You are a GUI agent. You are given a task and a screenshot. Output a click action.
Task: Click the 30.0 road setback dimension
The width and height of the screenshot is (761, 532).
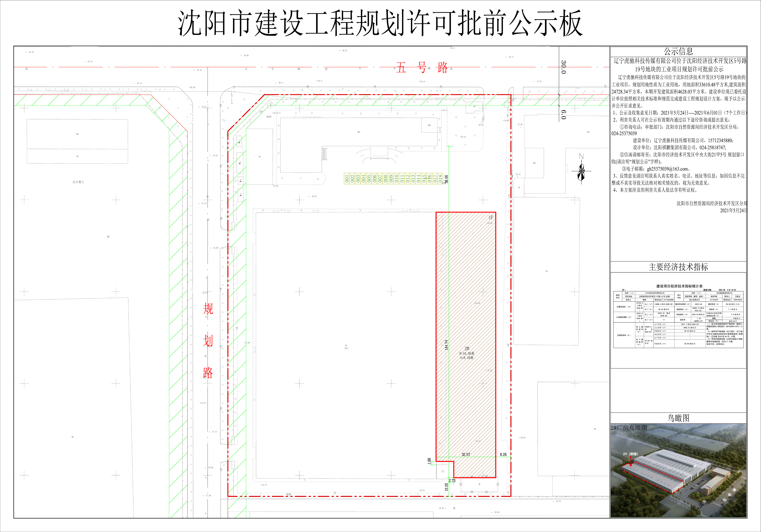coord(563,67)
